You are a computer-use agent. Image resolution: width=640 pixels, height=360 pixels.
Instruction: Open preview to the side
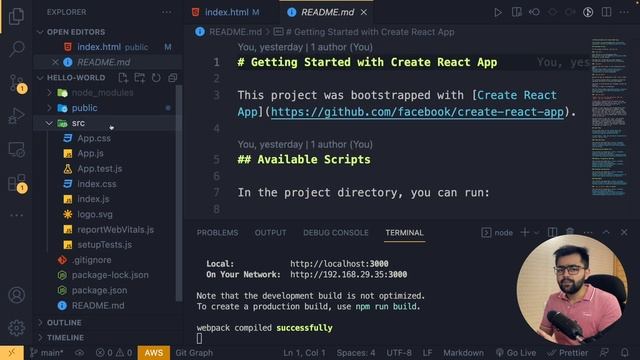516,12
